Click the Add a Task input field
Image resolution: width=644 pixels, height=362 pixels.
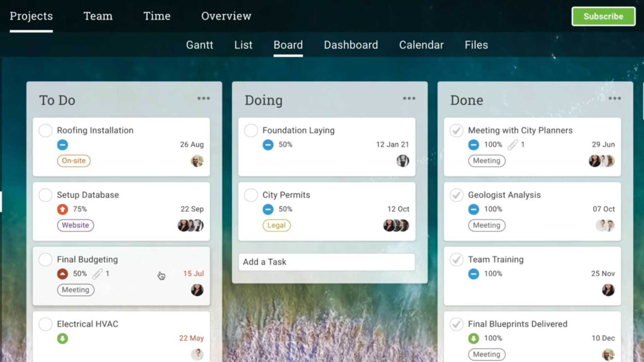[327, 262]
